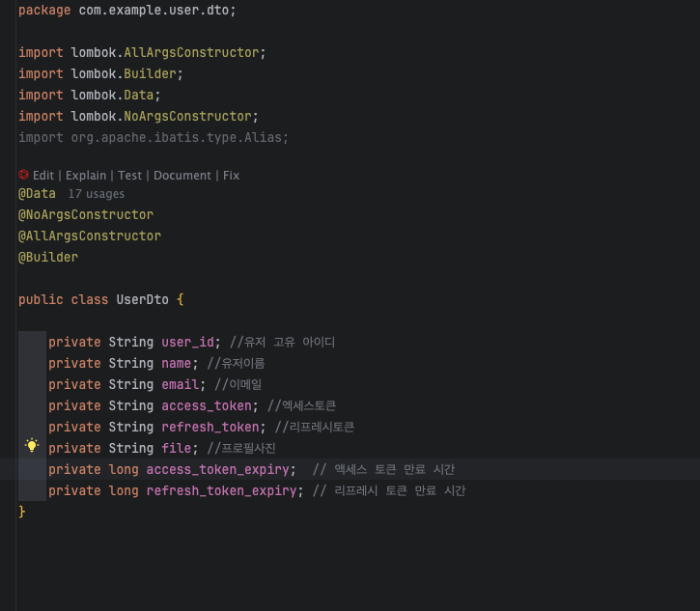700x611 pixels.
Task: Click the Explain code lens link
Action: (x=86, y=176)
